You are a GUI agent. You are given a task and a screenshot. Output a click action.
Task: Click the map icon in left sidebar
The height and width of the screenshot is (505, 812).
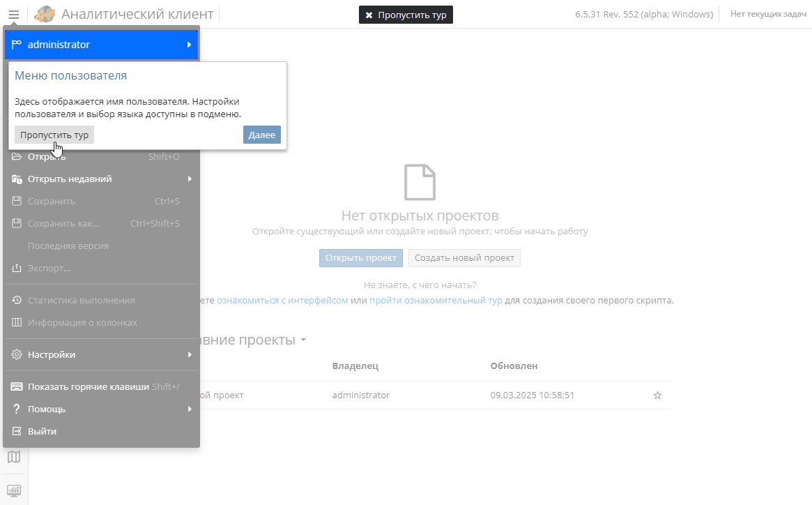[x=14, y=457]
